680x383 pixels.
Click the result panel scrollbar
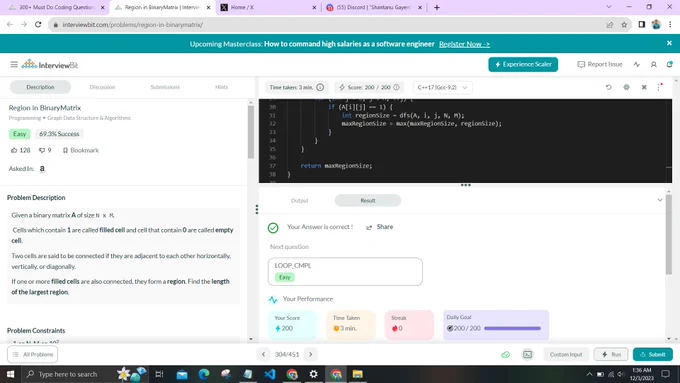668,234
